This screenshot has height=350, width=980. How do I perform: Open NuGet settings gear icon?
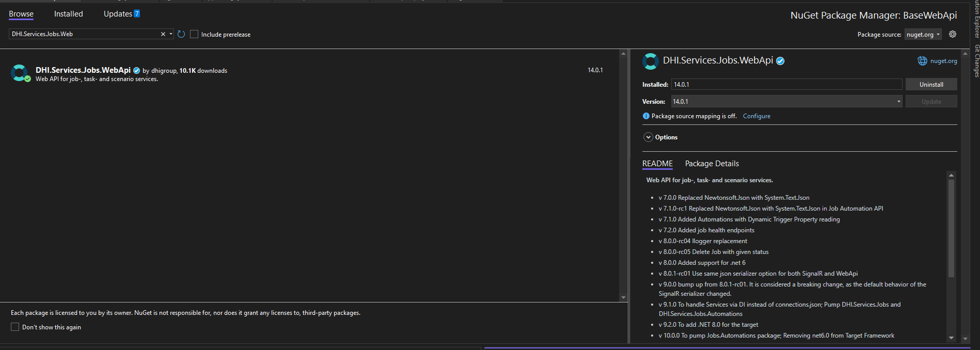pos(953,34)
